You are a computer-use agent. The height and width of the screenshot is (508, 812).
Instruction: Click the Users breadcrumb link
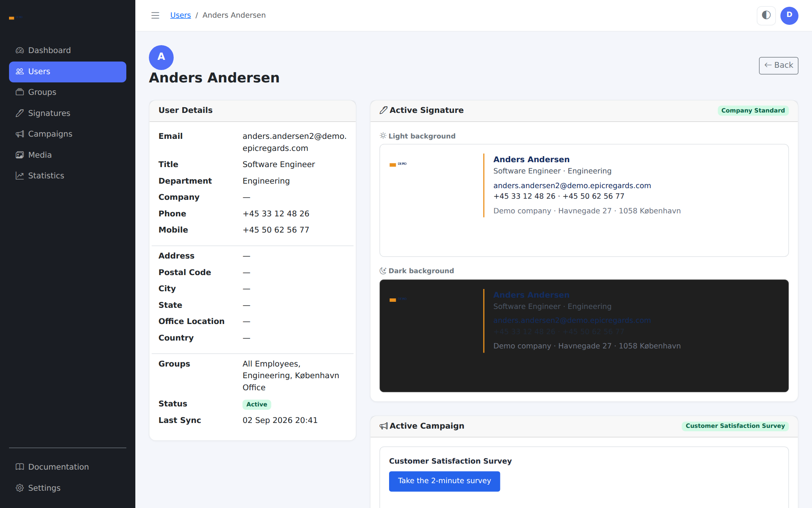pyautogui.click(x=180, y=15)
